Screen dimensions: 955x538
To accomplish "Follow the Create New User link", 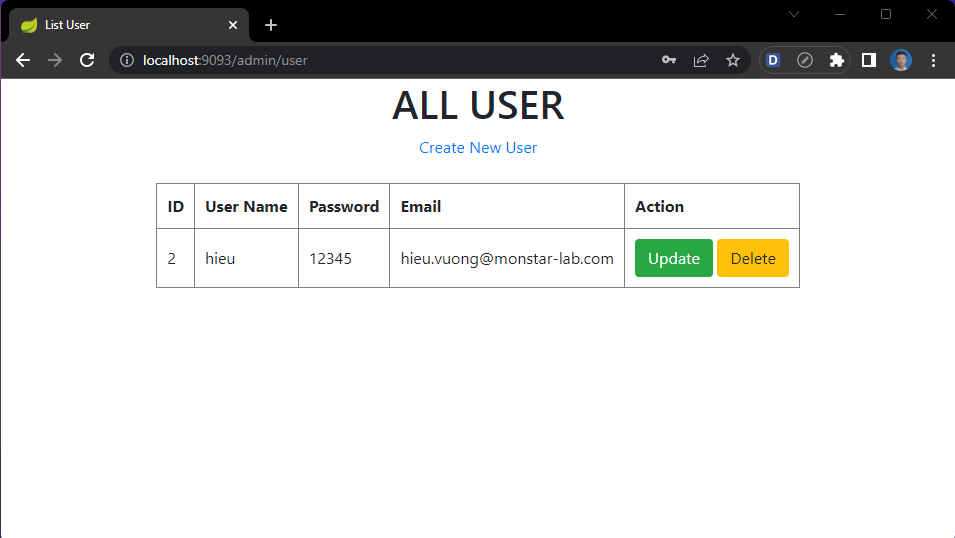I will [478, 147].
